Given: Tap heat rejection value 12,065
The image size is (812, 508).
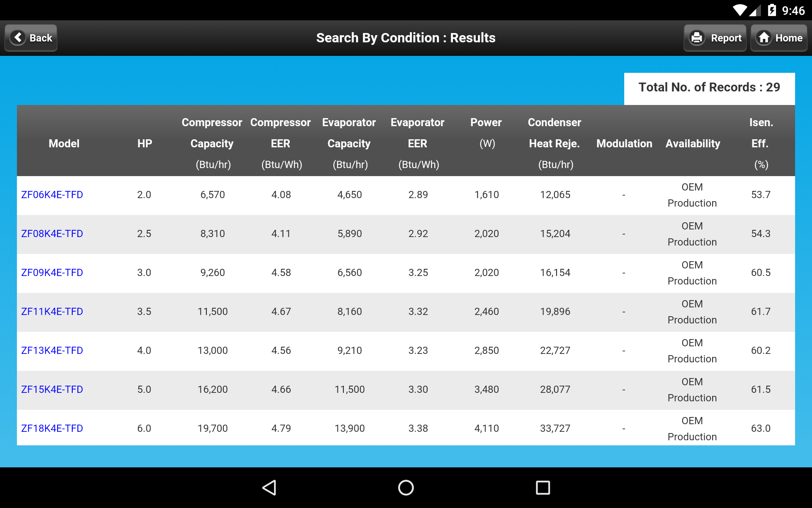Looking at the screenshot, I should point(555,195).
